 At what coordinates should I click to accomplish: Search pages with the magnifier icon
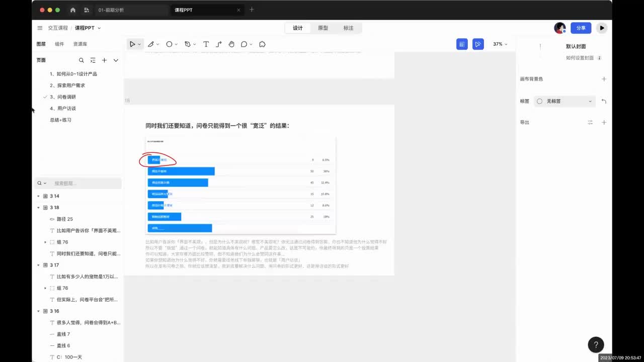82,60
